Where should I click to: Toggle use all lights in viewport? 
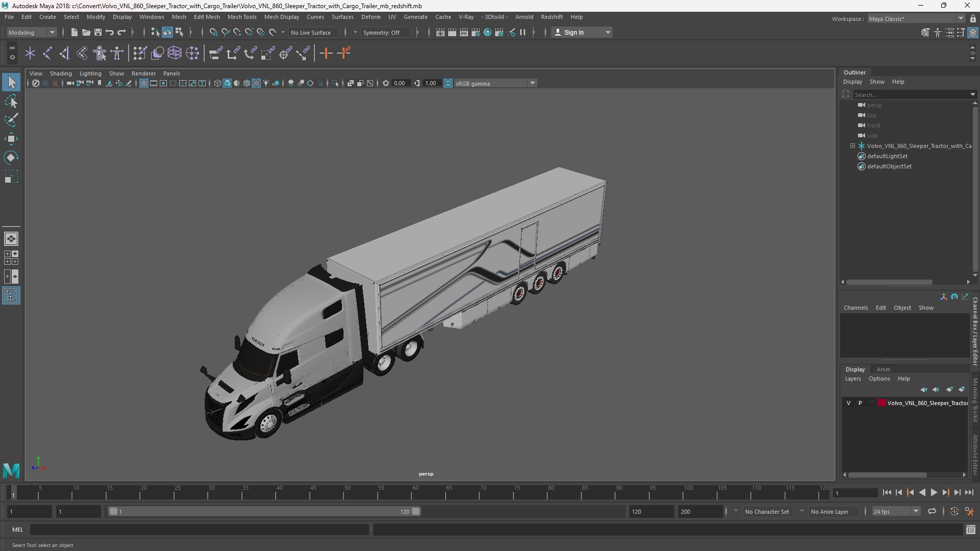(266, 83)
